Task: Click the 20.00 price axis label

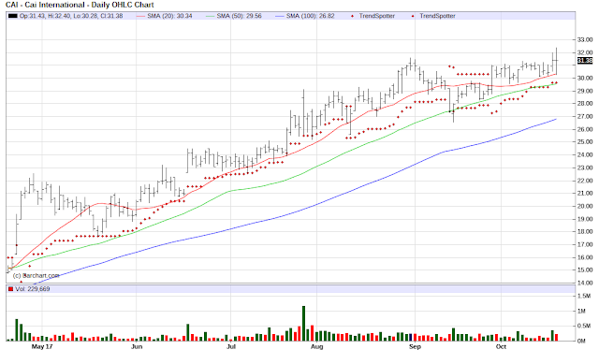Action: tap(585, 206)
